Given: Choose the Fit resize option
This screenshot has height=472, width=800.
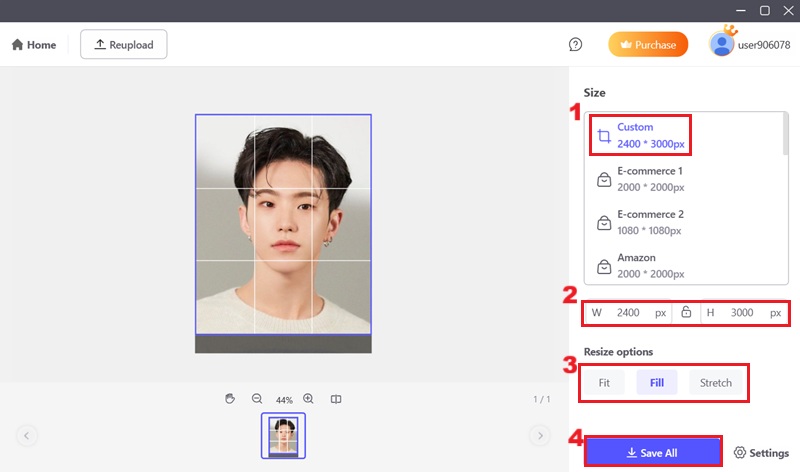Looking at the screenshot, I should [604, 383].
